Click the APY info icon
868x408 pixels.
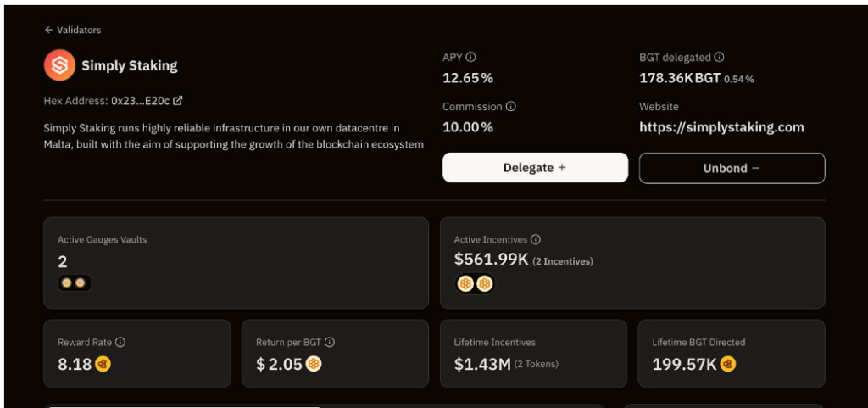tap(471, 58)
